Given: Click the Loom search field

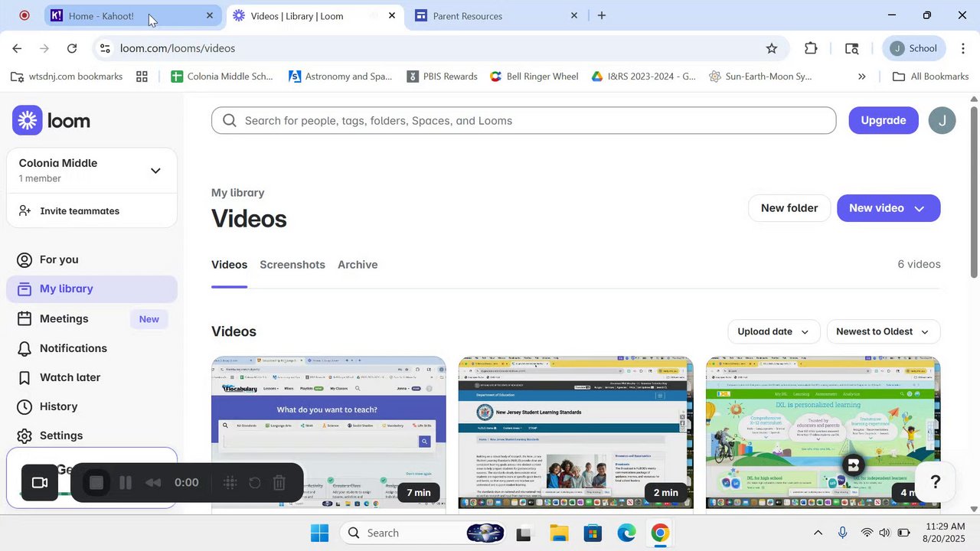Looking at the screenshot, I should click(x=524, y=120).
